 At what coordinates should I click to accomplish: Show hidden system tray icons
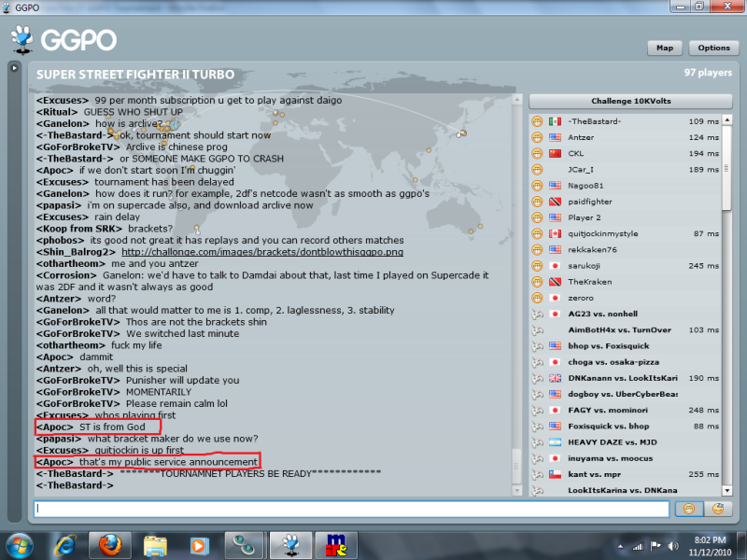point(620,547)
